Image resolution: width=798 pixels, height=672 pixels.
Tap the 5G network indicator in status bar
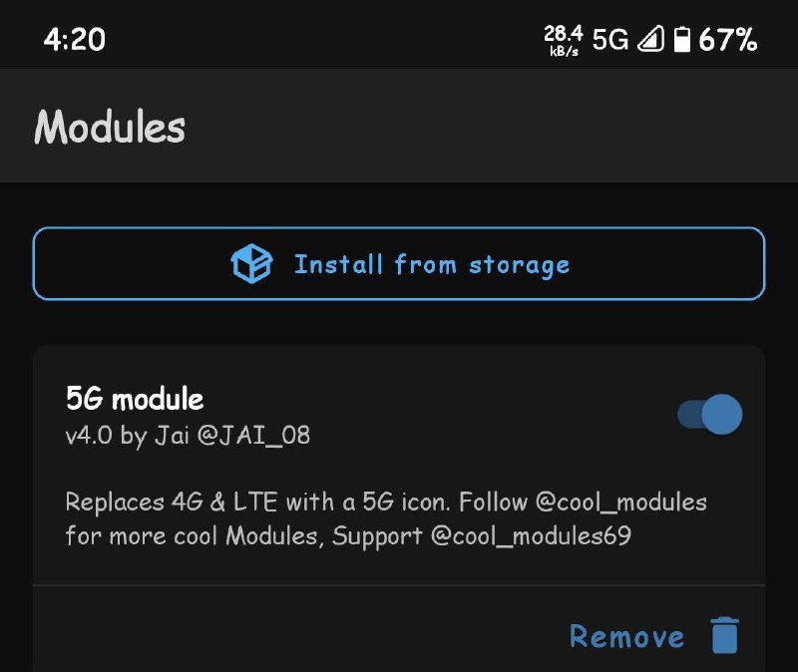[610, 39]
